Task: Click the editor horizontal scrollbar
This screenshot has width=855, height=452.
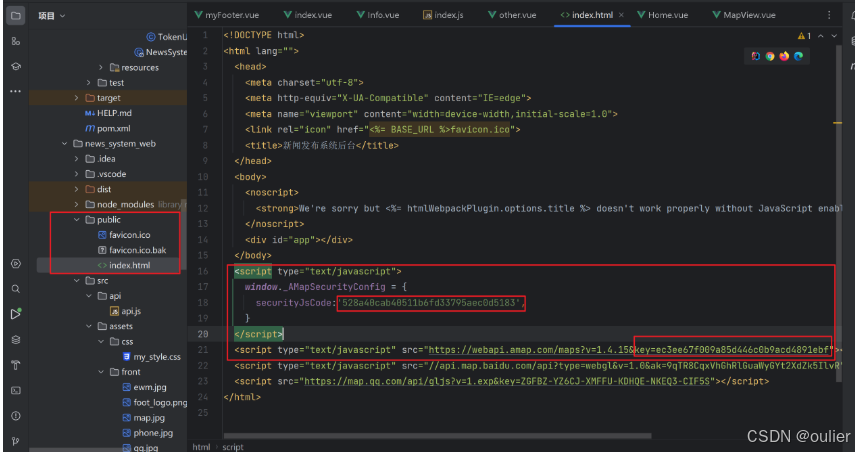Action: (x=437, y=436)
